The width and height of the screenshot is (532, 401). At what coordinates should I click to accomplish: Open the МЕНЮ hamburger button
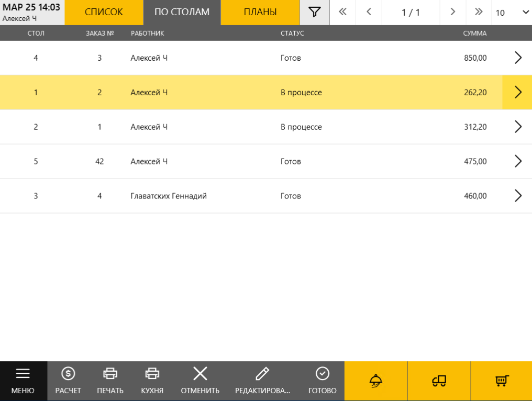tap(23, 381)
